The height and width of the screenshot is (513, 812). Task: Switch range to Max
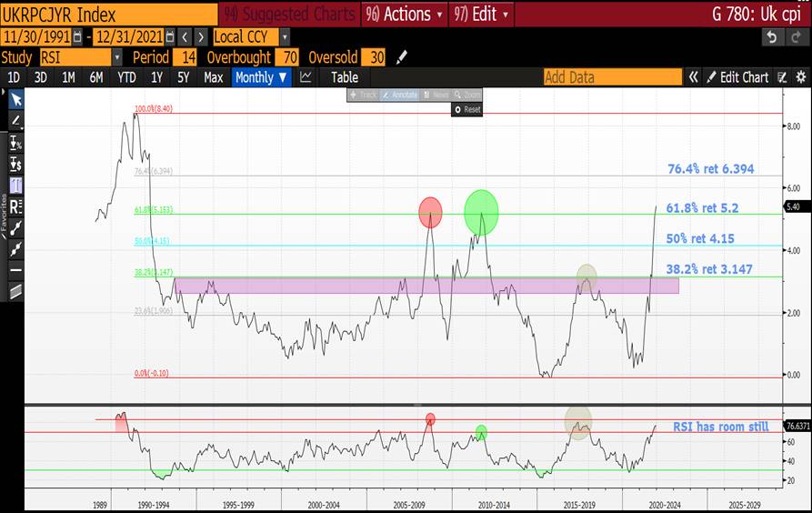pyautogui.click(x=213, y=77)
